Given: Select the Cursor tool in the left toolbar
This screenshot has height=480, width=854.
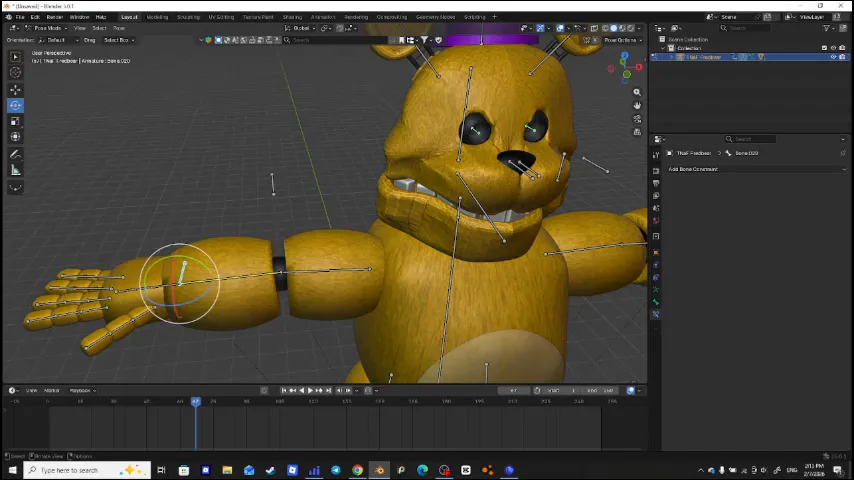Looking at the screenshot, I should (15, 72).
